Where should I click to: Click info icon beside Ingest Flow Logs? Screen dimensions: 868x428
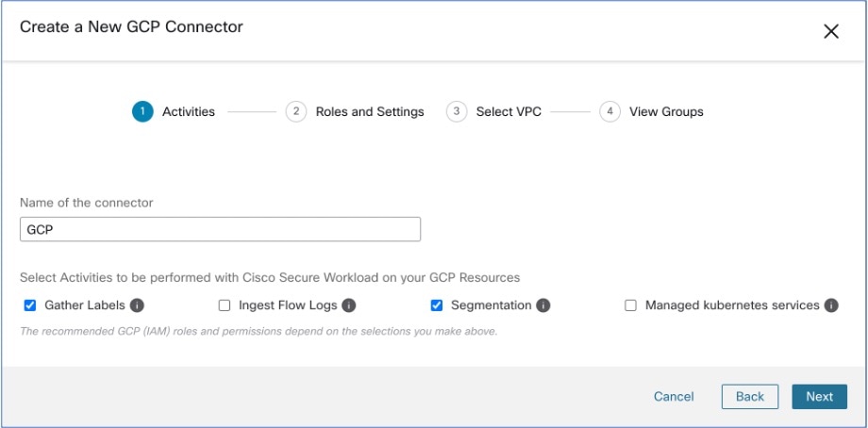[x=348, y=305]
